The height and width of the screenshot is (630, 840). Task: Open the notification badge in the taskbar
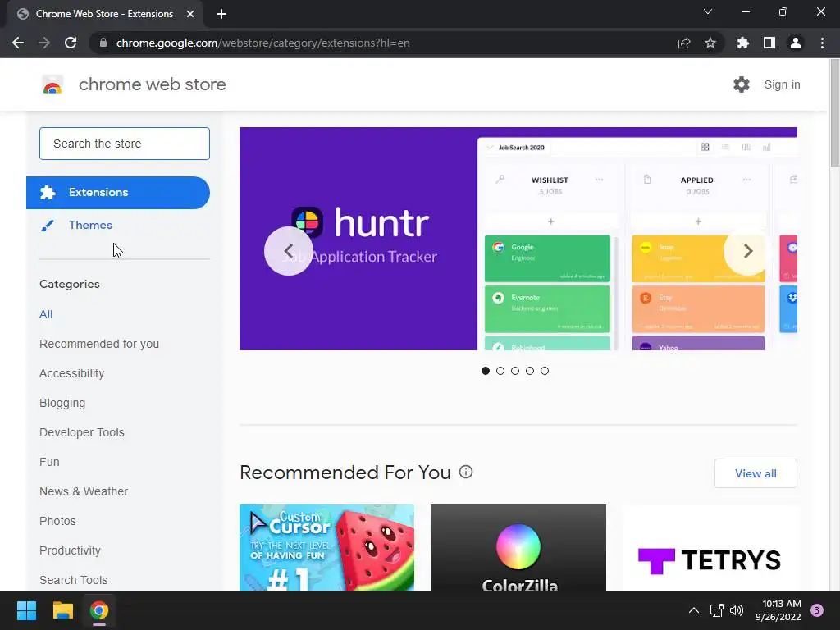point(817,610)
